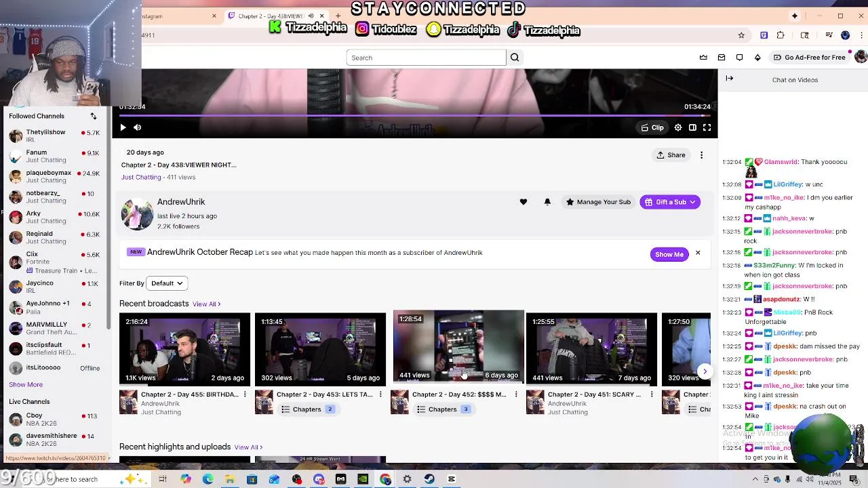Open Day 453 LETS TA... broadcast thumbnail
The height and width of the screenshot is (488, 868).
coord(320,349)
